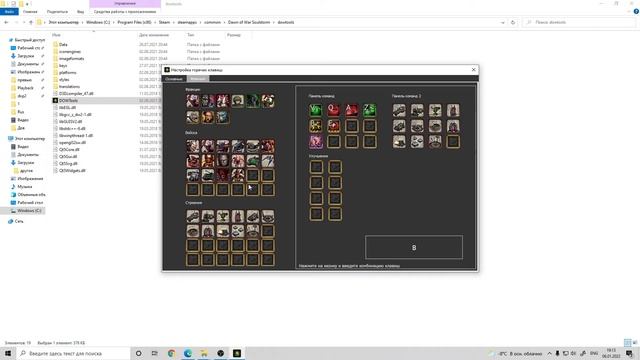Select the imageformats folder
The height and width of the screenshot is (360, 640).
pyautogui.click(x=71, y=58)
